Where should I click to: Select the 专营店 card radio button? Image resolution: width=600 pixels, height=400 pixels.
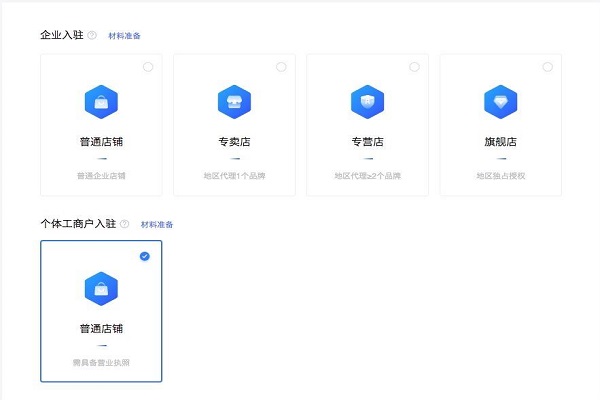tap(414, 67)
